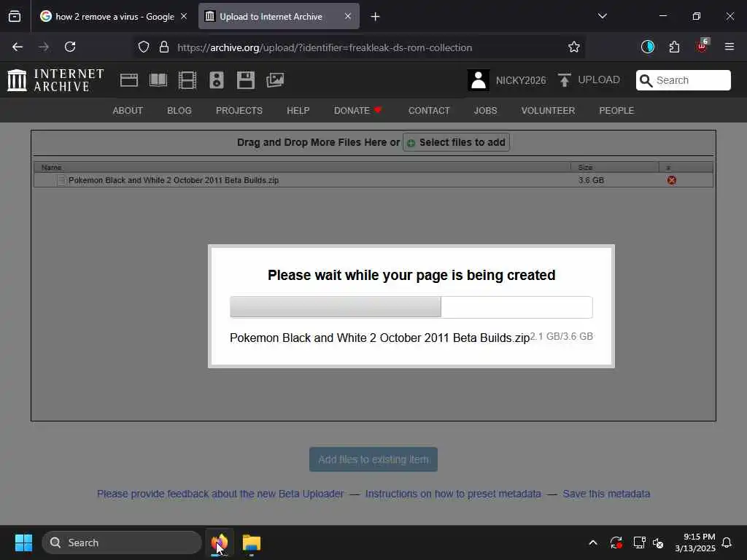Click the NICKY2026 user avatar icon
The image size is (747, 560).
[479, 80]
